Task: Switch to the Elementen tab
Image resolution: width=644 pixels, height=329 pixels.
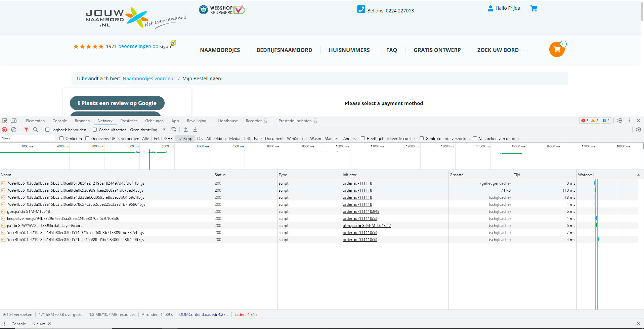Action: point(35,121)
